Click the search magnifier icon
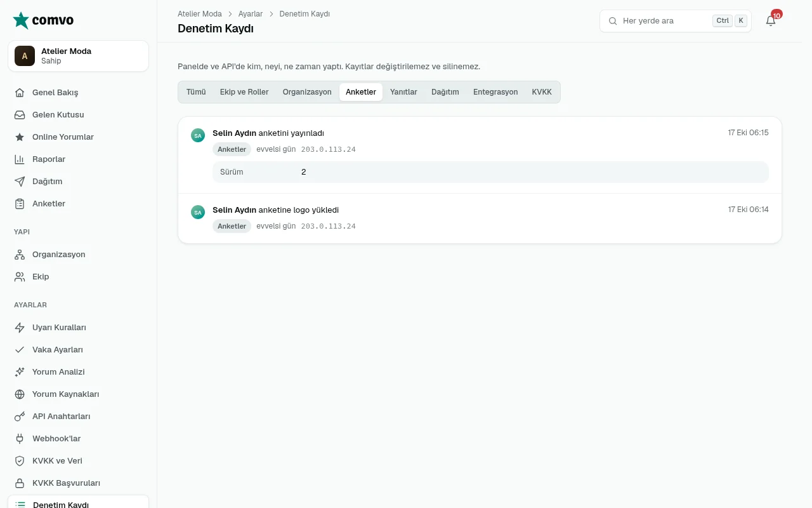 click(x=613, y=21)
